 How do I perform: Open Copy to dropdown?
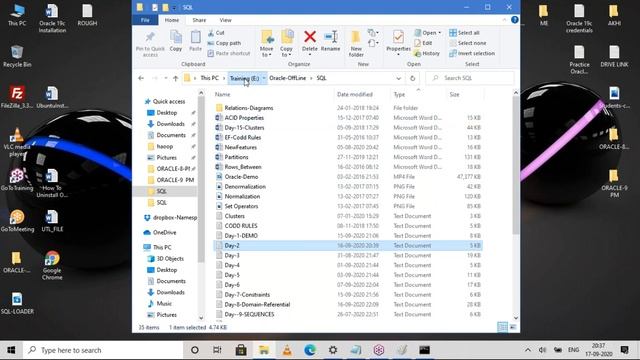[x=287, y=43]
